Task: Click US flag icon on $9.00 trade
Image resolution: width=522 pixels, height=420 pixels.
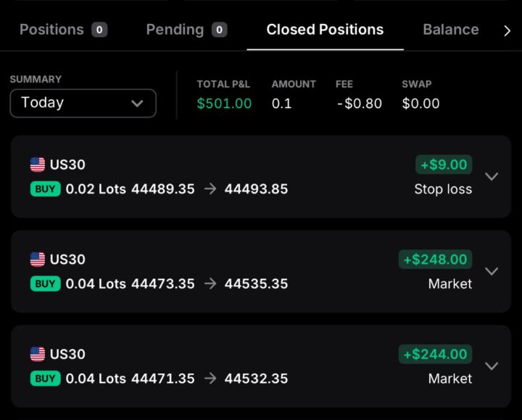Action: [38, 165]
